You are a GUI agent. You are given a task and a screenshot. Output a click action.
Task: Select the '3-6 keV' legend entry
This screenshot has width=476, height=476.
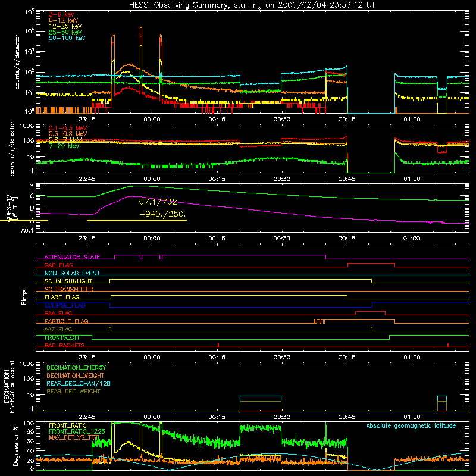62,14
